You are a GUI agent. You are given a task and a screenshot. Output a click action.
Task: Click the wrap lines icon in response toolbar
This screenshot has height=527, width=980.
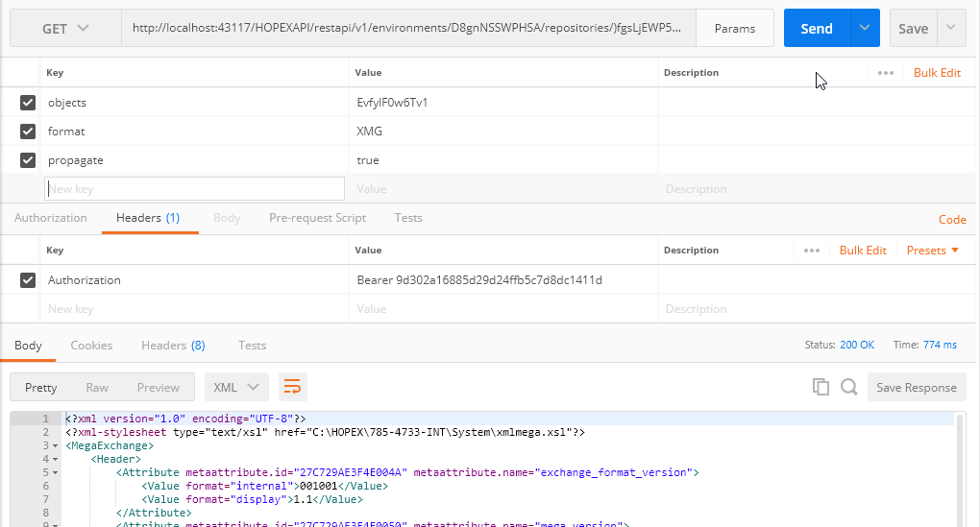pos(292,388)
